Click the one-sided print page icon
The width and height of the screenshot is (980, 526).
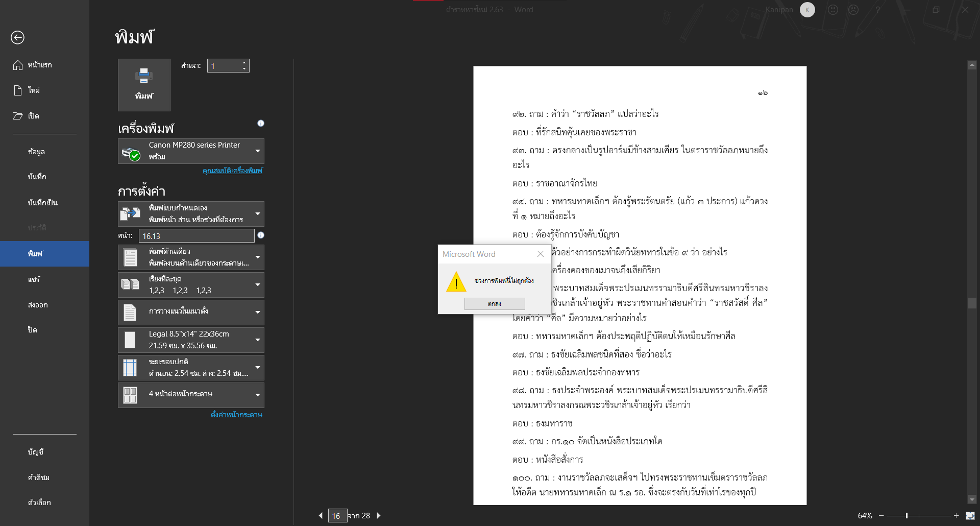click(131, 257)
